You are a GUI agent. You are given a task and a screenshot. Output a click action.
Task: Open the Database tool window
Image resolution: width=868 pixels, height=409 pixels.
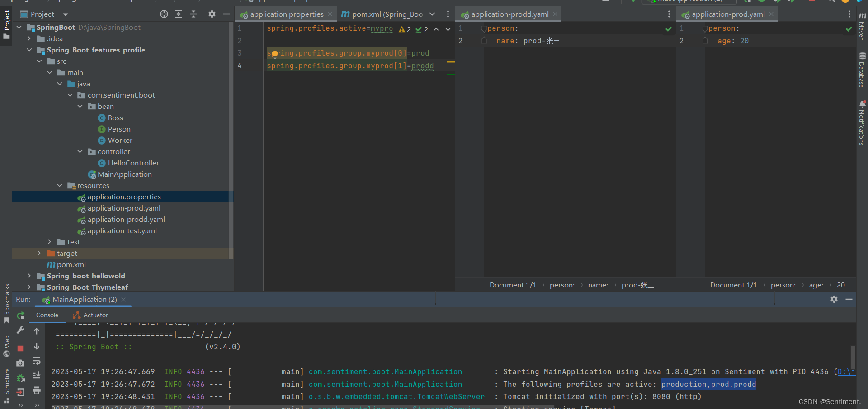(x=862, y=70)
